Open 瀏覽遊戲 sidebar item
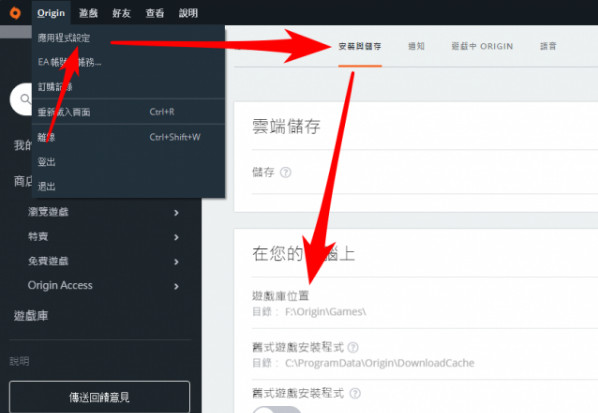This screenshot has width=598, height=413. tap(48, 212)
